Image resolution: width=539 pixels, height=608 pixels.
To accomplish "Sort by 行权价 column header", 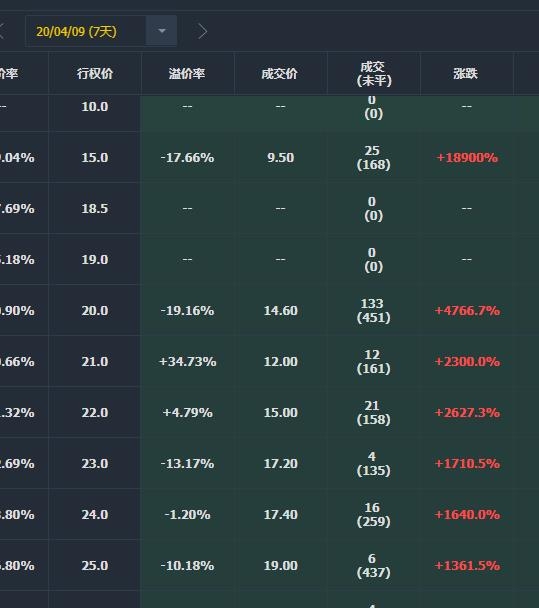I will coord(95,73).
